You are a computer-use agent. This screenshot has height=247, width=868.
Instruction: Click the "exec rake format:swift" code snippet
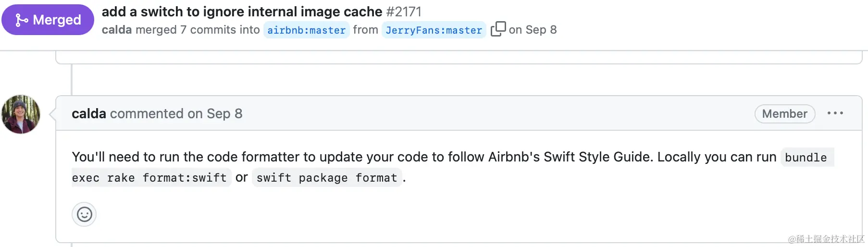click(x=149, y=178)
